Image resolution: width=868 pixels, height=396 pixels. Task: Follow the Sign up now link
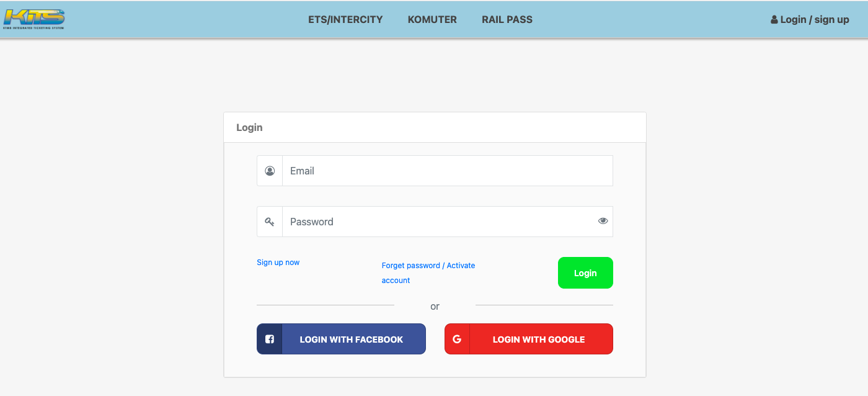(x=278, y=263)
